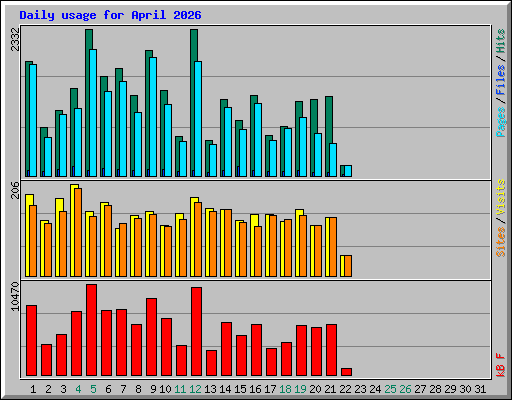Click the day 4 orange sites bar

78,232
